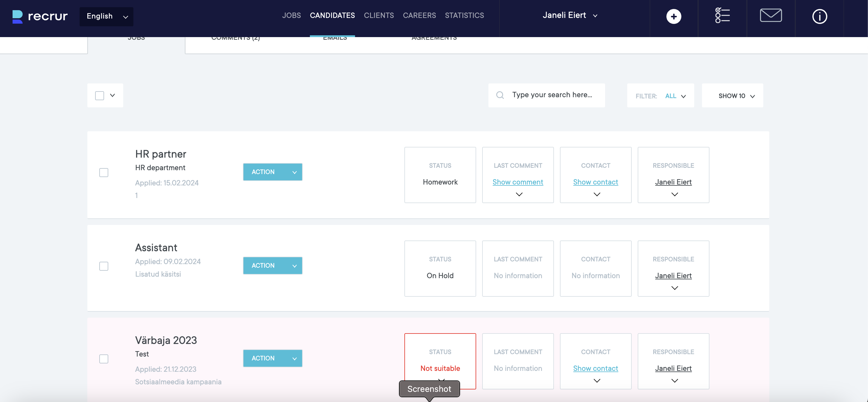Screen dimensions: 868x402
Task: Tick the HR partner row checkbox
Action: 104,173
